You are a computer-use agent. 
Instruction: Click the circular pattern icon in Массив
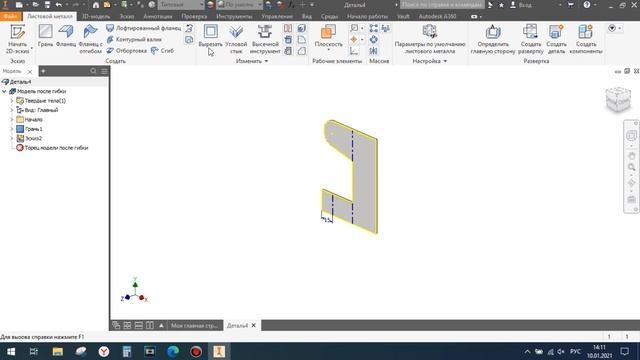[x=373, y=40]
